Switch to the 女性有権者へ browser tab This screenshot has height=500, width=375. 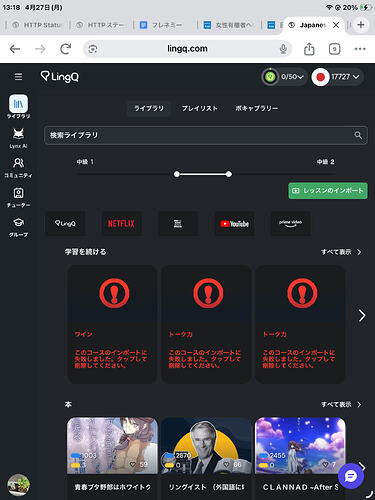tap(229, 25)
